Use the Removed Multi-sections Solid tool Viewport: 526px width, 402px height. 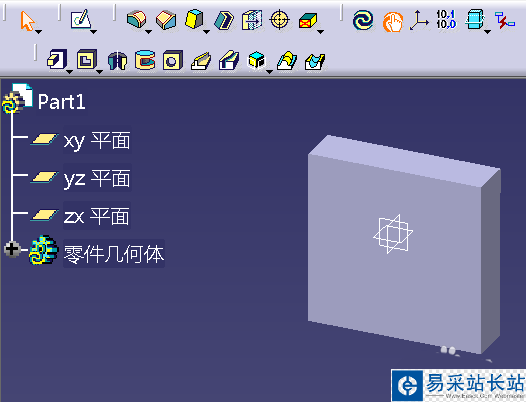(x=315, y=61)
